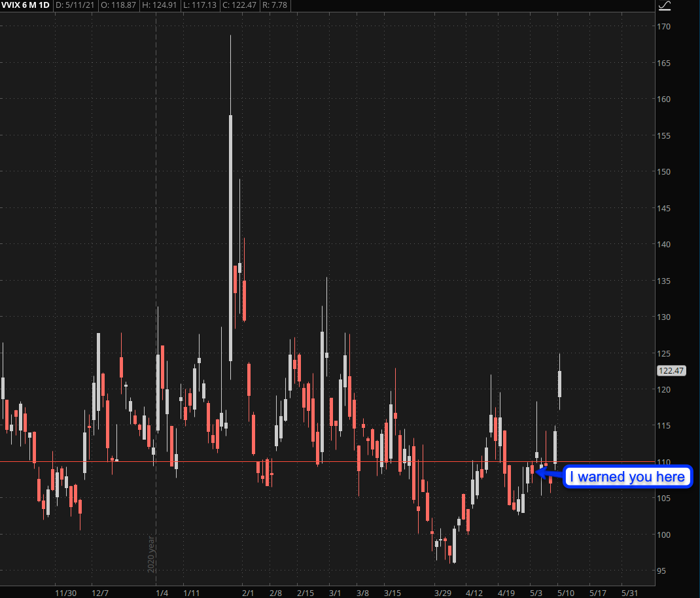Click the 150 price axis label

tap(664, 171)
